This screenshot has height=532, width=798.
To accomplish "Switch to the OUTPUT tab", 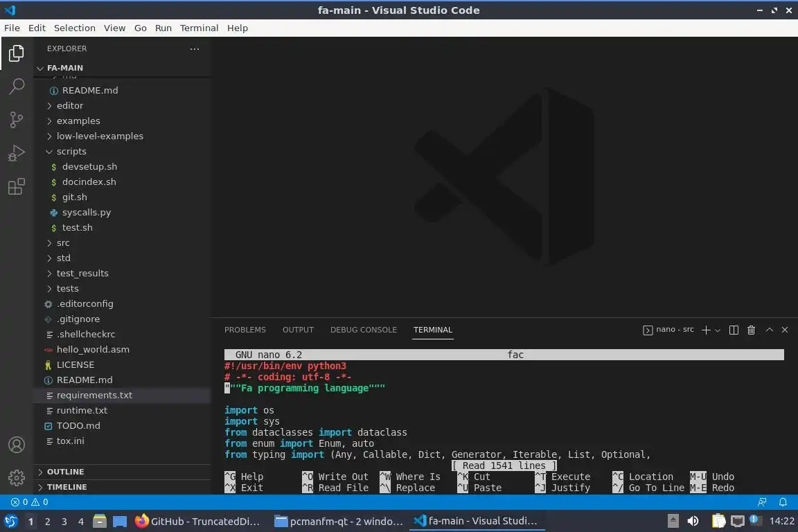I will click(298, 330).
